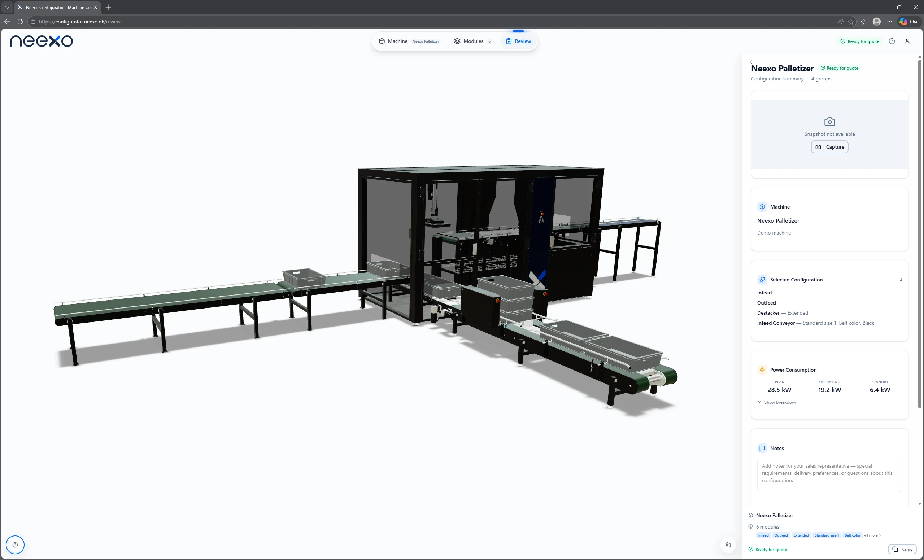
Task: View site information lock icon
Action: pyautogui.click(x=33, y=22)
